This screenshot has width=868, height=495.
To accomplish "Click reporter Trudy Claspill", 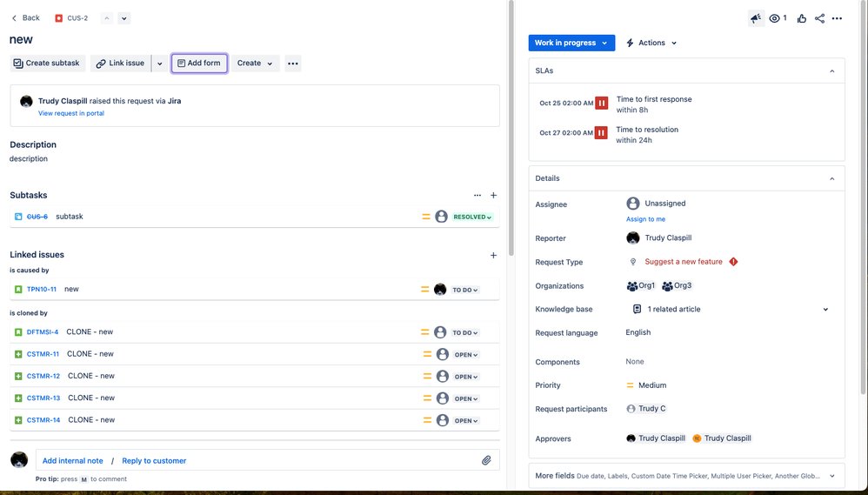I will pyautogui.click(x=659, y=237).
